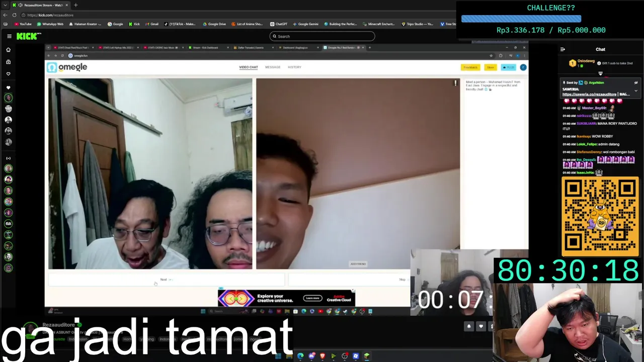Hide the pinned message by ArgaNden

(636, 82)
